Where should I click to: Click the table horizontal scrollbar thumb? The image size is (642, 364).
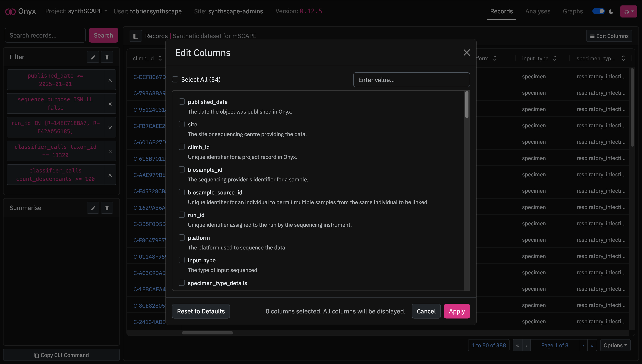[x=207, y=333]
